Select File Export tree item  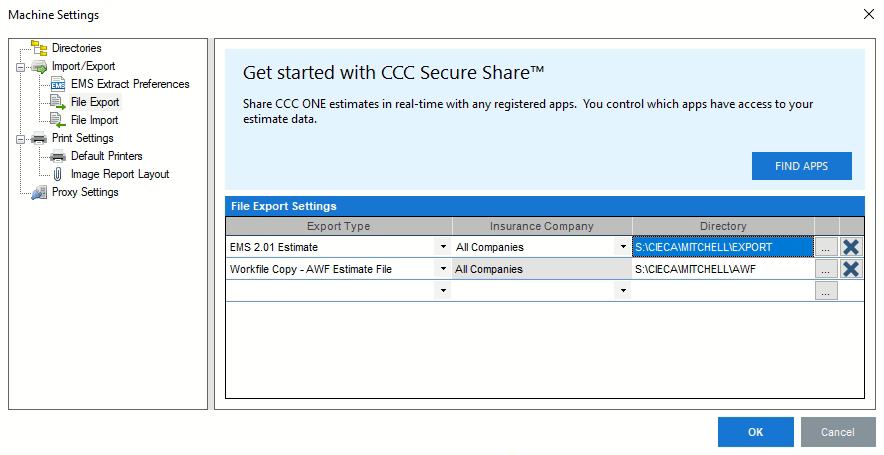95,102
